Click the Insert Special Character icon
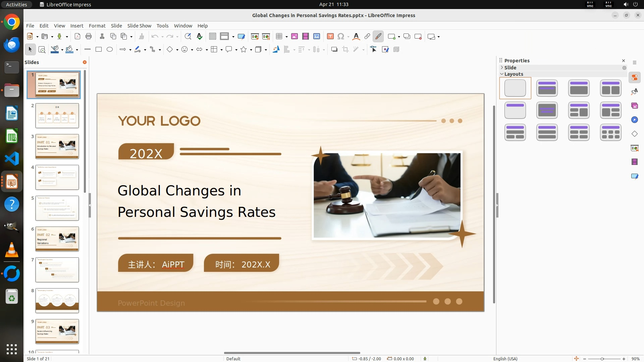Screen dimensions: 644x362 coord(341,37)
